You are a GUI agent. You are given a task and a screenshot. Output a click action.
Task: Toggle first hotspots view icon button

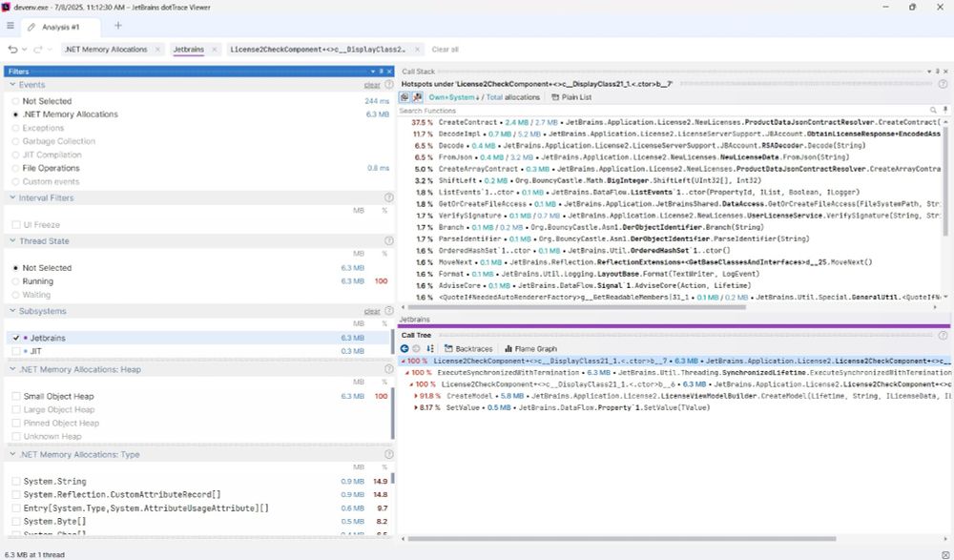click(404, 96)
